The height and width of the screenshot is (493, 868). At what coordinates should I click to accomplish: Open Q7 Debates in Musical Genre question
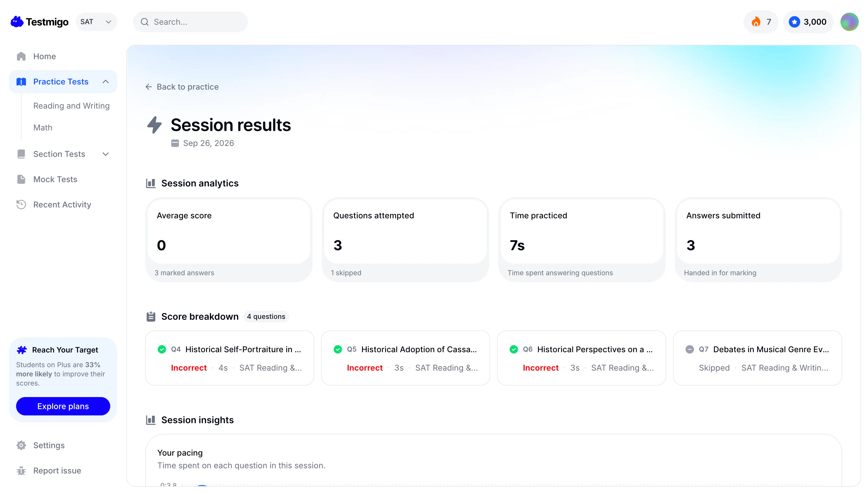[757, 358]
